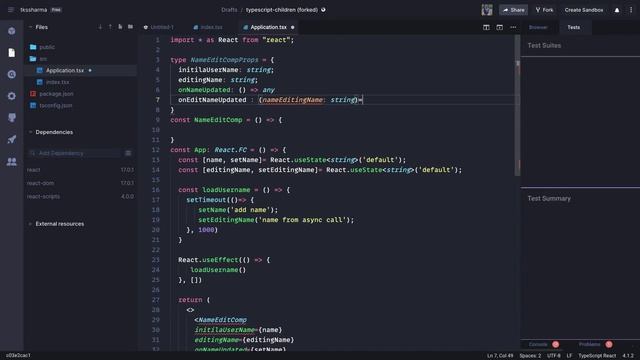The image size is (640, 360).
Task: Open the editor more options ellipsis
Action: point(513,27)
